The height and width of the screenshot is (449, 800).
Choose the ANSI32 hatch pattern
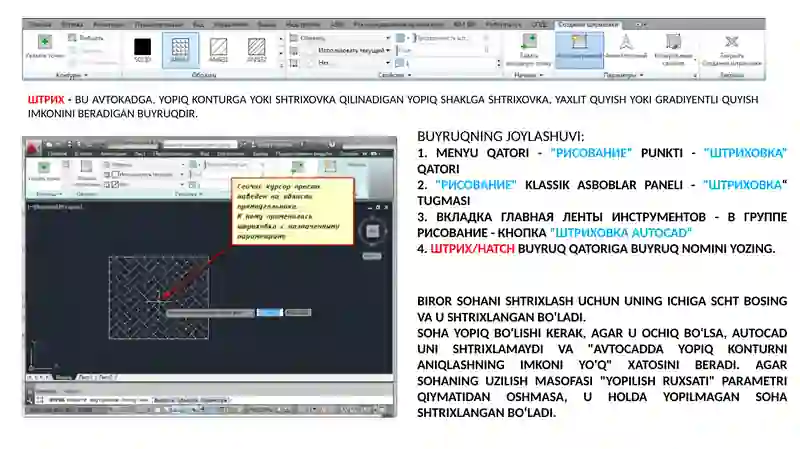[x=256, y=49]
